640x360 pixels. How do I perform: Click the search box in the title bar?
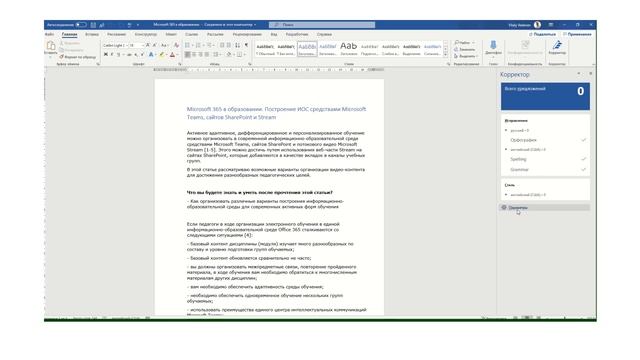(x=322, y=25)
